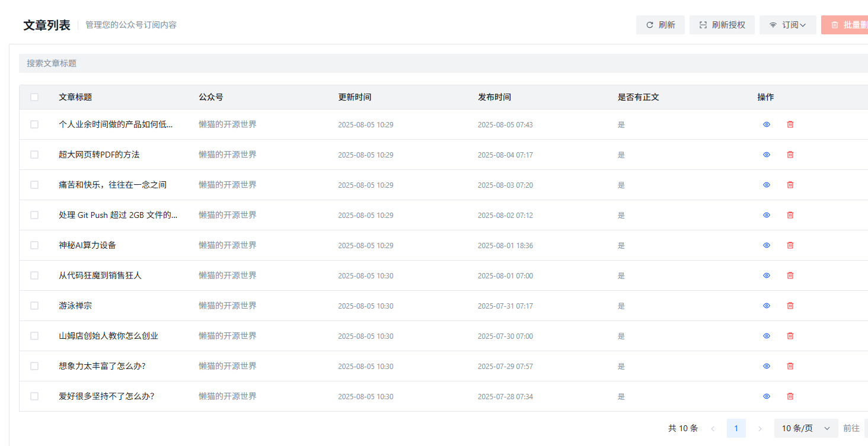Delete article 山姆店创始人教你怎么创业

pos(790,336)
